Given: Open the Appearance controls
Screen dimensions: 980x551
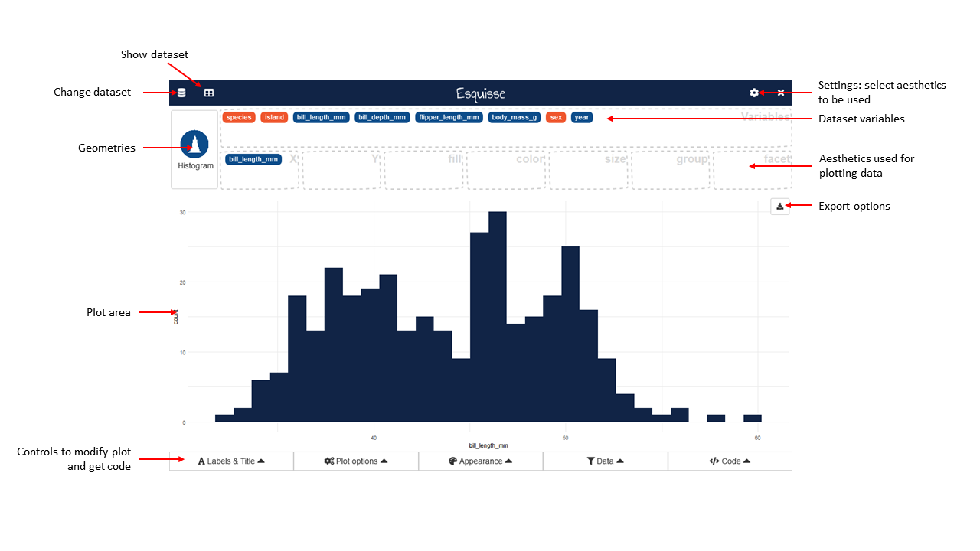Looking at the screenshot, I should click(x=480, y=461).
